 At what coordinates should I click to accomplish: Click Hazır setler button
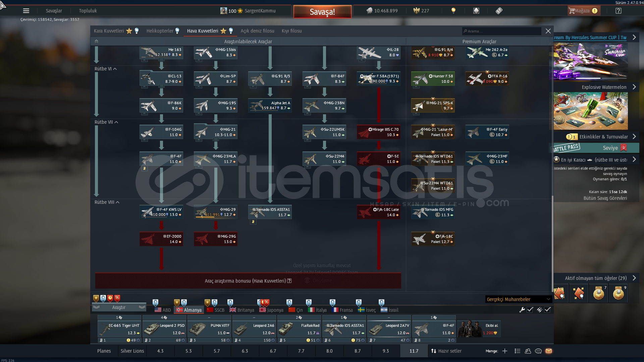(x=446, y=351)
